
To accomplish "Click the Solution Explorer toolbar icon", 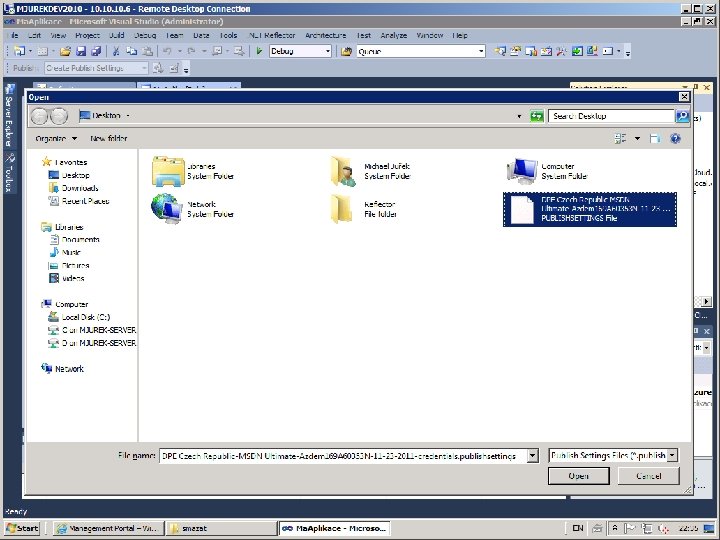I will point(501,51).
